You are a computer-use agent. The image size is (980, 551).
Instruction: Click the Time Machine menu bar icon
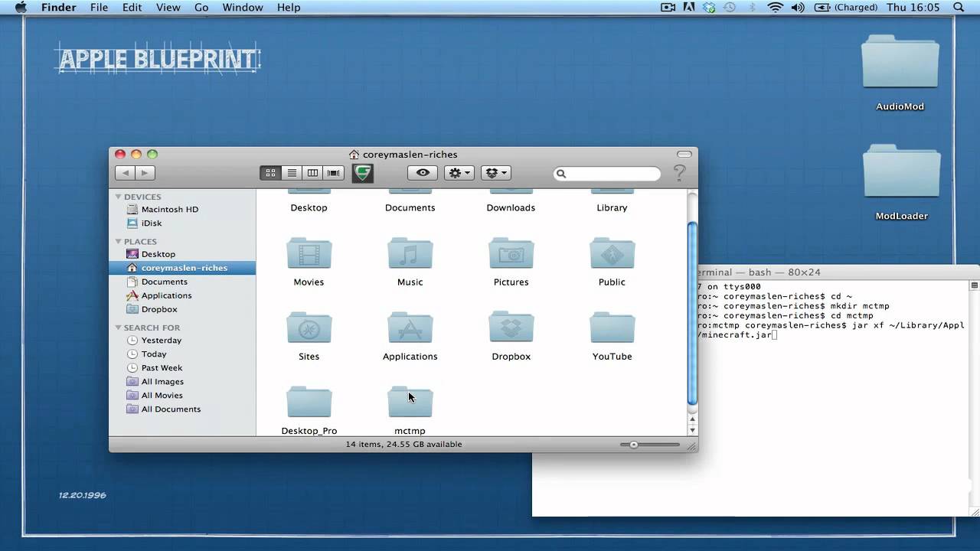point(730,8)
